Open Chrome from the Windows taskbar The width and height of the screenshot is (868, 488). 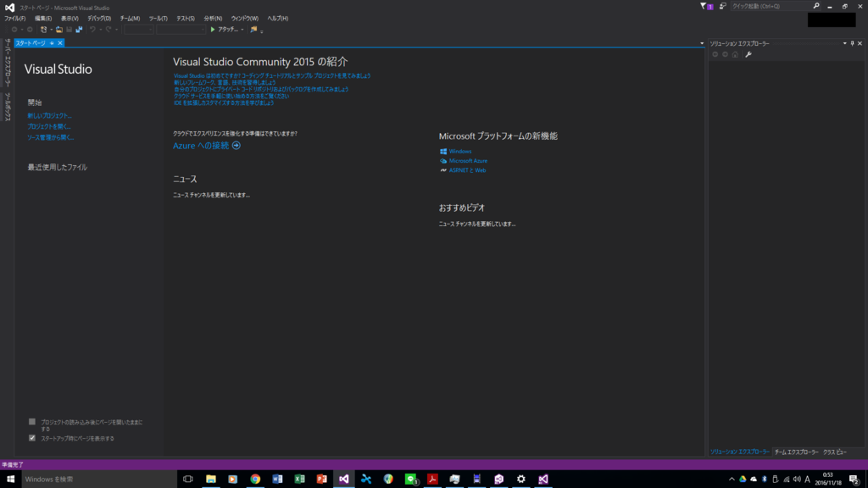pyautogui.click(x=255, y=480)
